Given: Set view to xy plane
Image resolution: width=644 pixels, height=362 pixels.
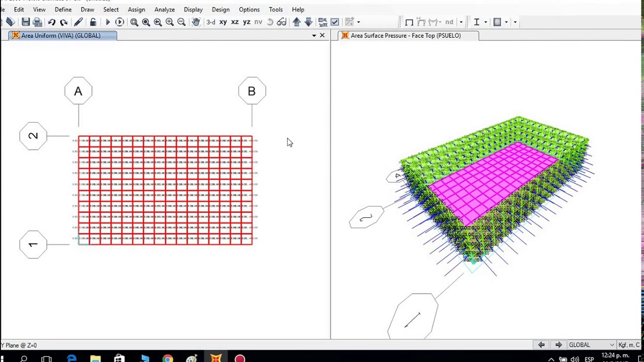Looking at the screenshot, I should pyautogui.click(x=223, y=22).
